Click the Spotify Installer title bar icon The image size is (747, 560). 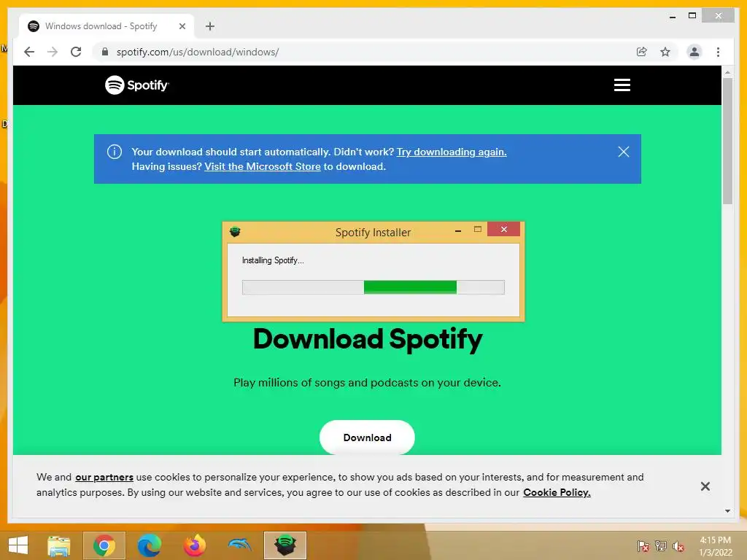235,232
